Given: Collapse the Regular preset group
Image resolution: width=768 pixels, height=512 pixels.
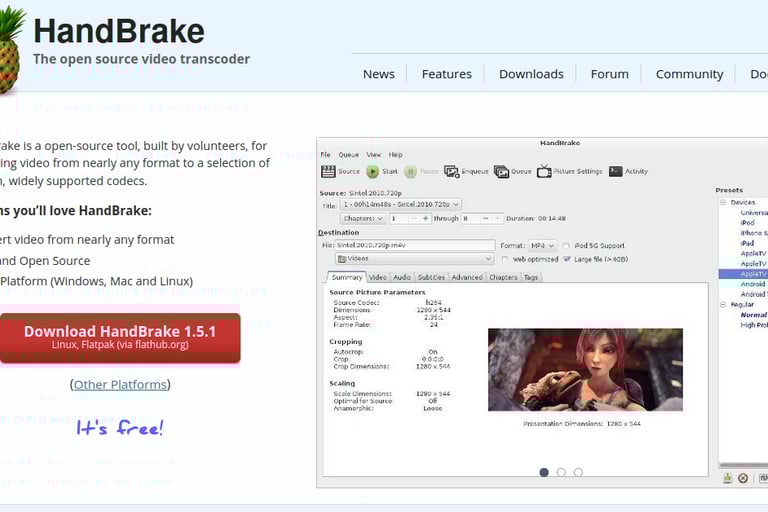Looking at the screenshot, I should pos(723,305).
